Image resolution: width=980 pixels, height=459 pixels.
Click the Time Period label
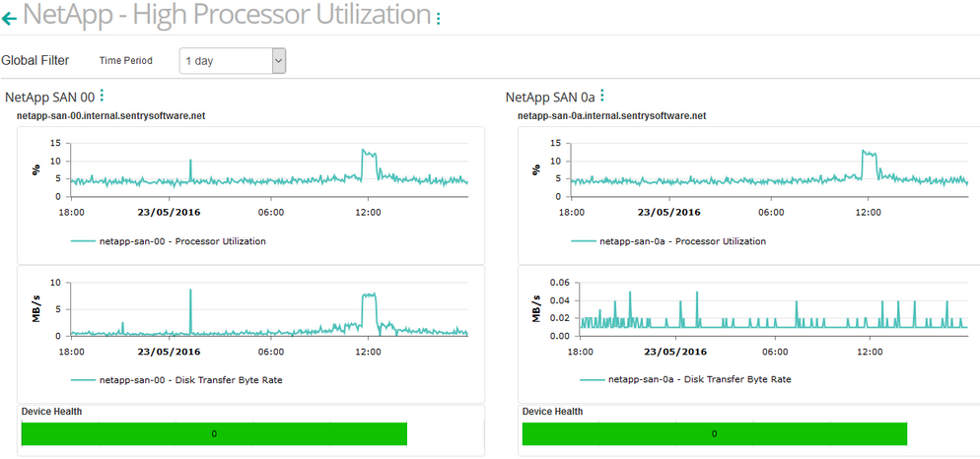125,60
